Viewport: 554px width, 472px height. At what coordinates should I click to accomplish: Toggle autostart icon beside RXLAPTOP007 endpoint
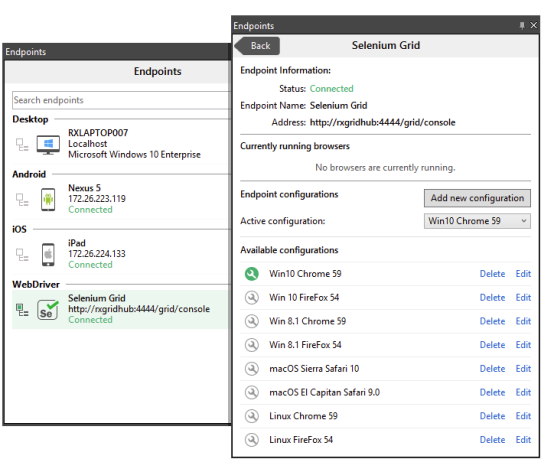coord(22,144)
